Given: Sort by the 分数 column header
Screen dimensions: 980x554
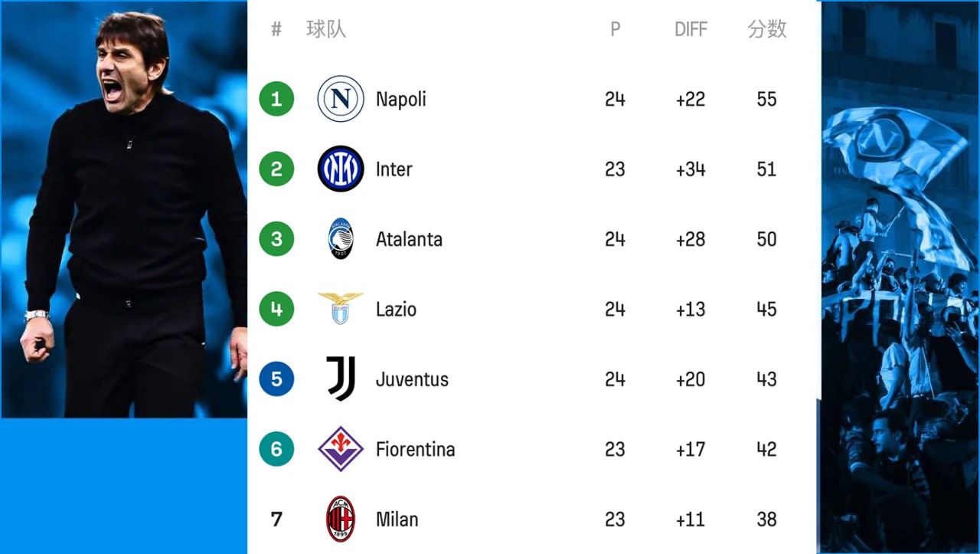Looking at the screenshot, I should point(767,29).
